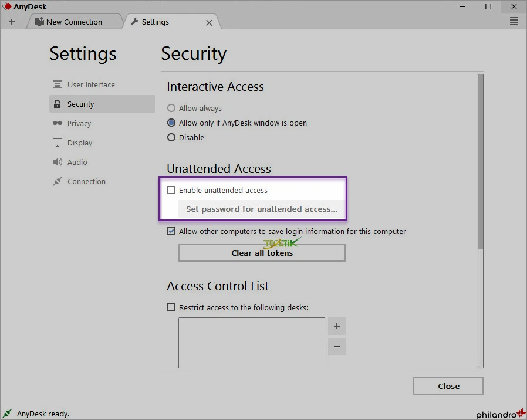The width and height of the screenshot is (527, 420).
Task: Add a desk to the access list
Action: point(337,326)
